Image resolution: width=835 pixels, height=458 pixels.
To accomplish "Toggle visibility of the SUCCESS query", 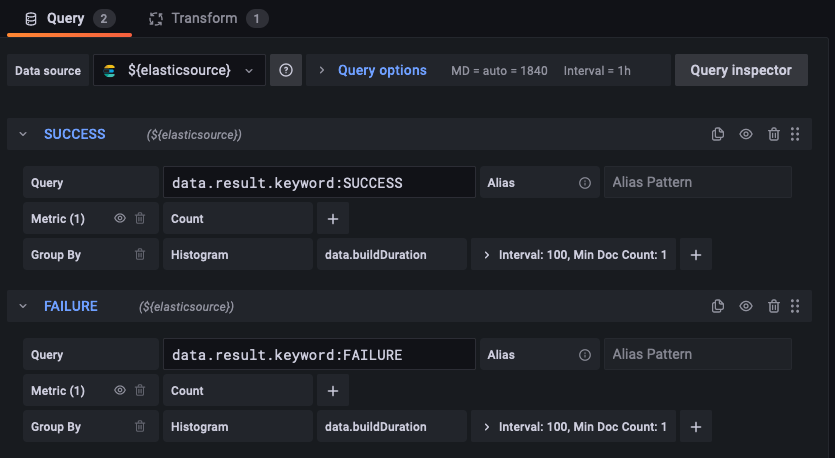I will 746,134.
